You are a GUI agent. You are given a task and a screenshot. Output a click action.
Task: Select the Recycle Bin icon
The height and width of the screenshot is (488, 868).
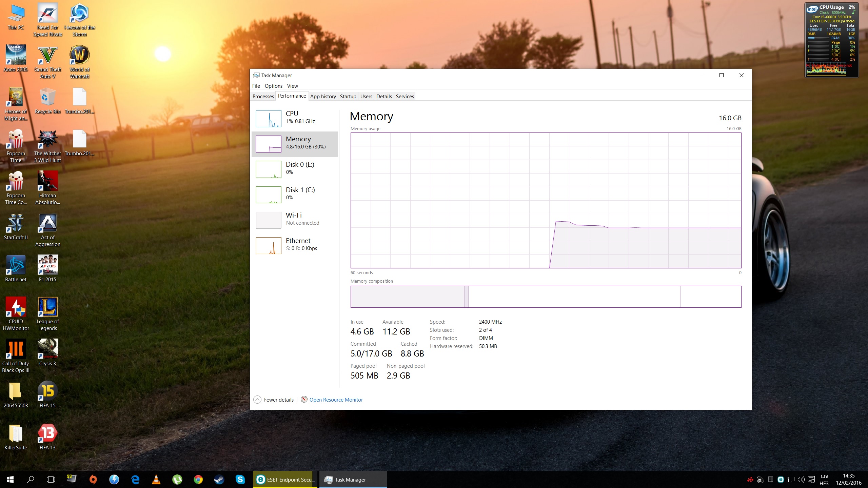(47, 101)
